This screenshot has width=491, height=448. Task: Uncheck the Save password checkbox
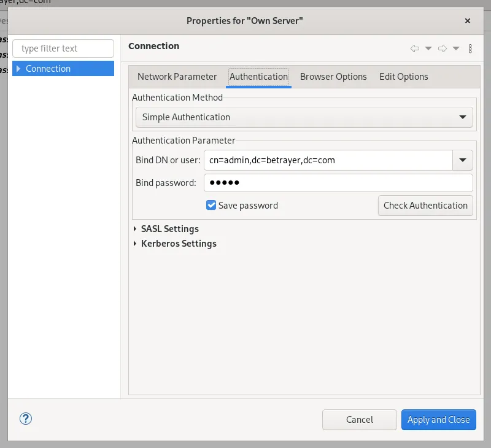click(x=211, y=206)
